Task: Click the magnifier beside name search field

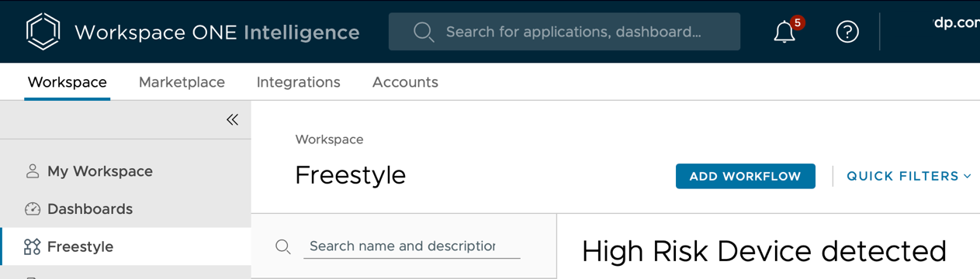Action: point(283,246)
